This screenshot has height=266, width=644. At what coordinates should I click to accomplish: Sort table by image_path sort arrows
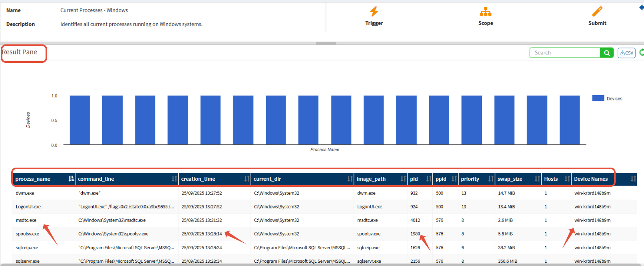403,179
